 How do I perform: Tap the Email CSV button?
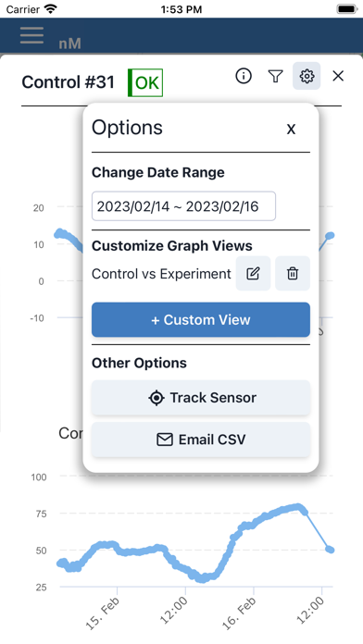point(201,440)
